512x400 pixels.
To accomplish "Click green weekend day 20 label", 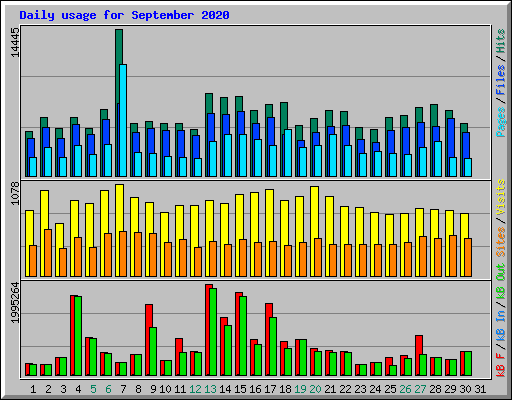I will click(315, 389).
